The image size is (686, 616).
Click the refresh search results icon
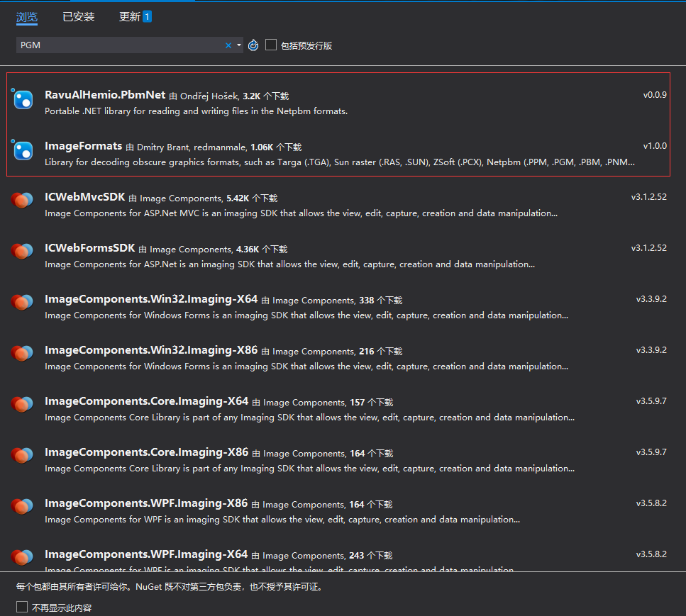[x=253, y=45]
